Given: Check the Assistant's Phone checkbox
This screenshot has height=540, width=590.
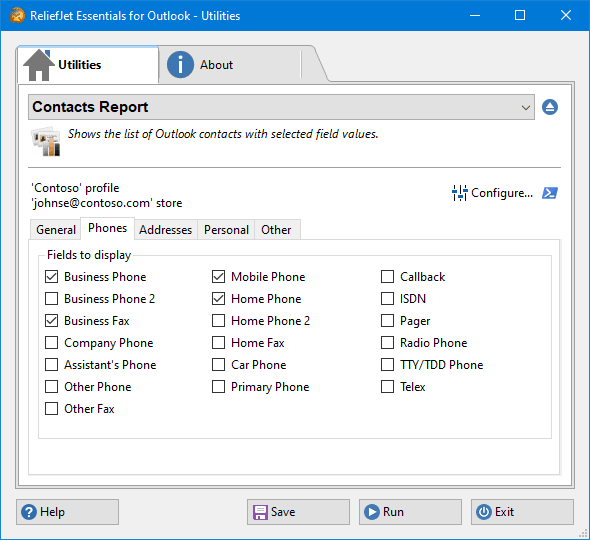Looking at the screenshot, I should point(52,365).
